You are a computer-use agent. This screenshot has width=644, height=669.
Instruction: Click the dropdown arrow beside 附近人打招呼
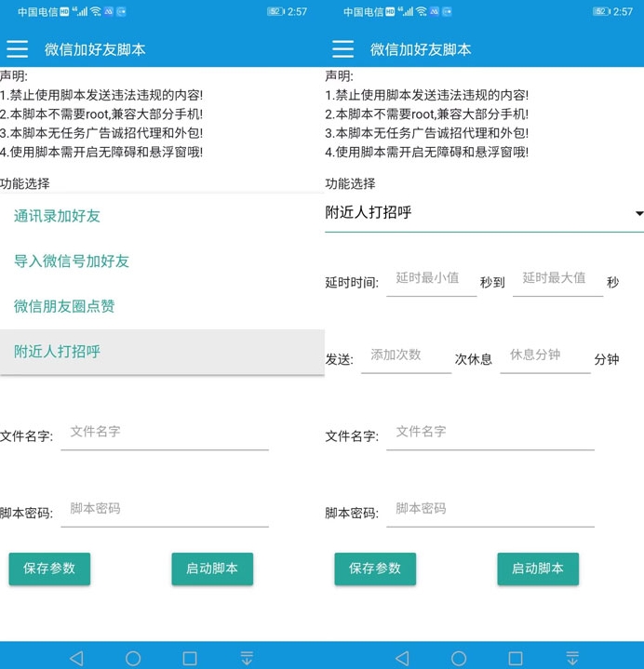[638, 213]
